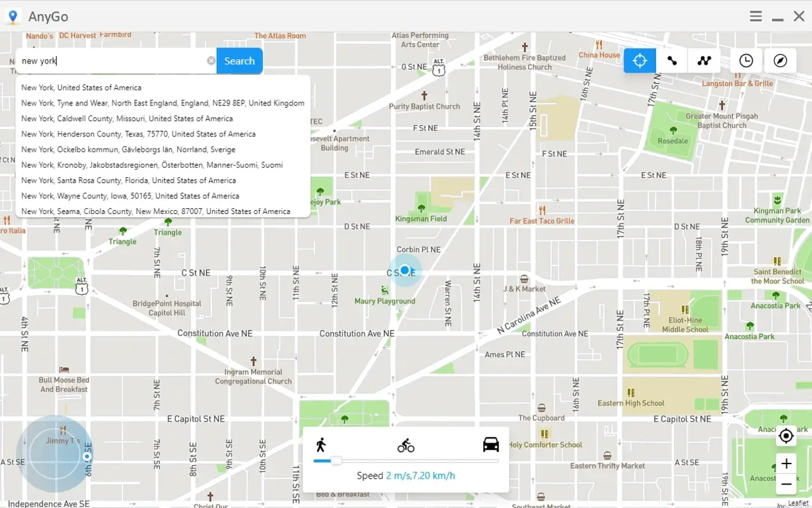The width and height of the screenshot is (812, 508).
Task: Open the compass heading tool
Action: [x=780, y=60]
